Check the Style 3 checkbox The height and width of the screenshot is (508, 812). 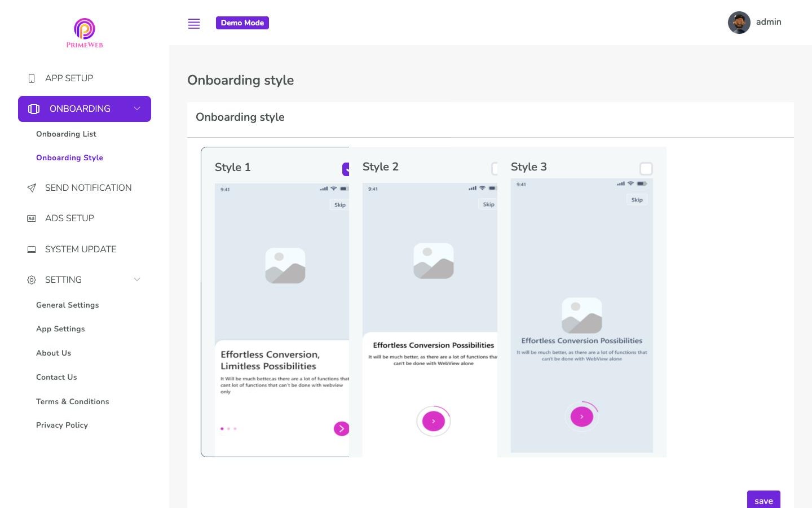[646, 169]
